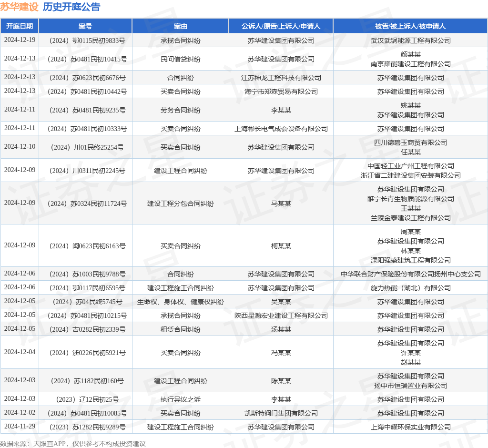Screen dimensions: 488x448
Task: Click the defendant name 颜某某
Action: click(411, 54)
